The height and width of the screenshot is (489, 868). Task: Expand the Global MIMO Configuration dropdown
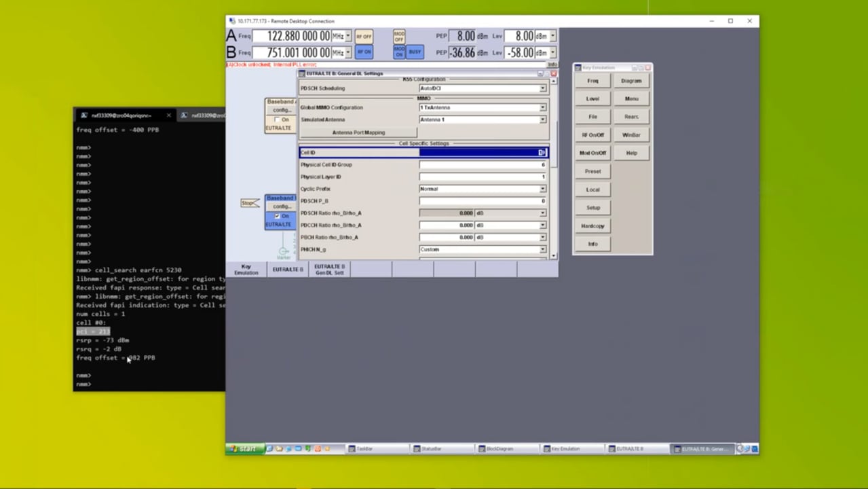click(542, 107)
